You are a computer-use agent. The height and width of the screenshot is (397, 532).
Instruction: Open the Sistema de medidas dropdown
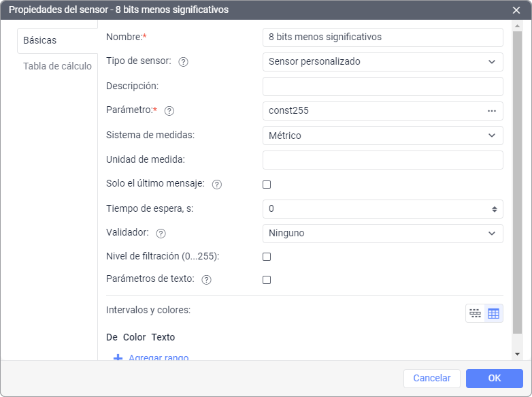coord(383,136)
